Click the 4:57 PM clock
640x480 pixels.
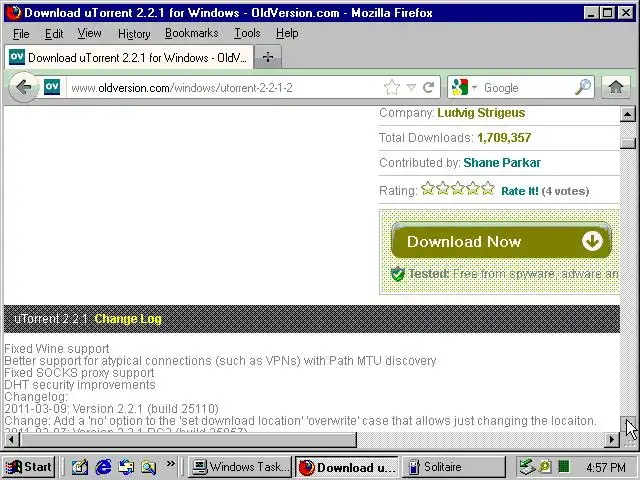(606, 467)
